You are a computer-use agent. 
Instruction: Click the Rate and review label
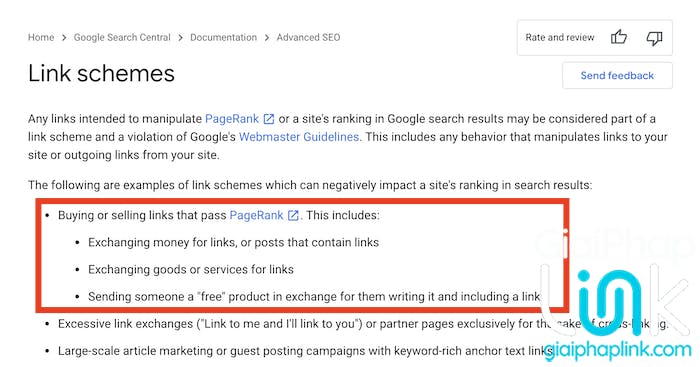pyautogui.click(x=560, y=38)
